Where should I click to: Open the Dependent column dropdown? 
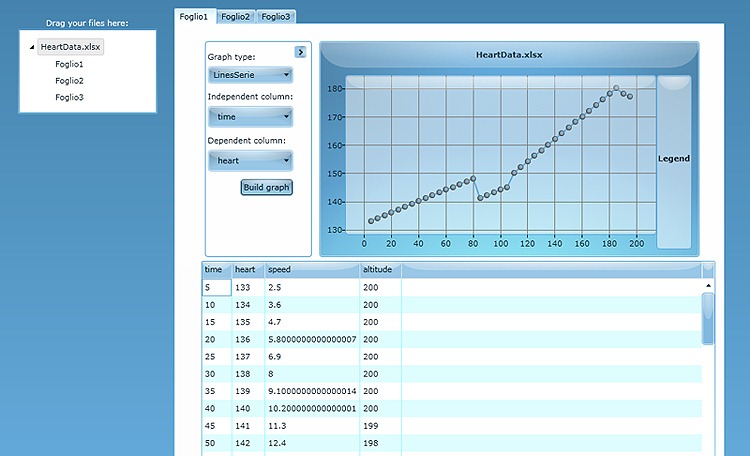coord(250,160)
